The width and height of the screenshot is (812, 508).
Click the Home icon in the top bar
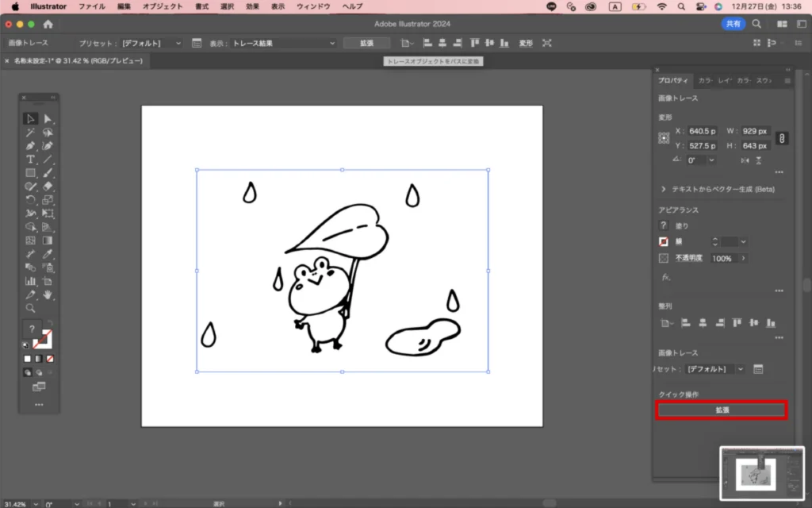pyautogui.click(x=48, y=24)
